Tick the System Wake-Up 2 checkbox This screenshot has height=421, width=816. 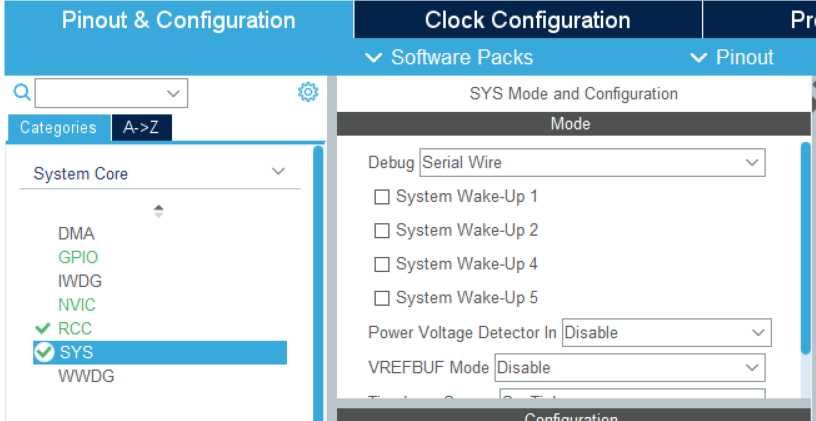coord(381,231)
